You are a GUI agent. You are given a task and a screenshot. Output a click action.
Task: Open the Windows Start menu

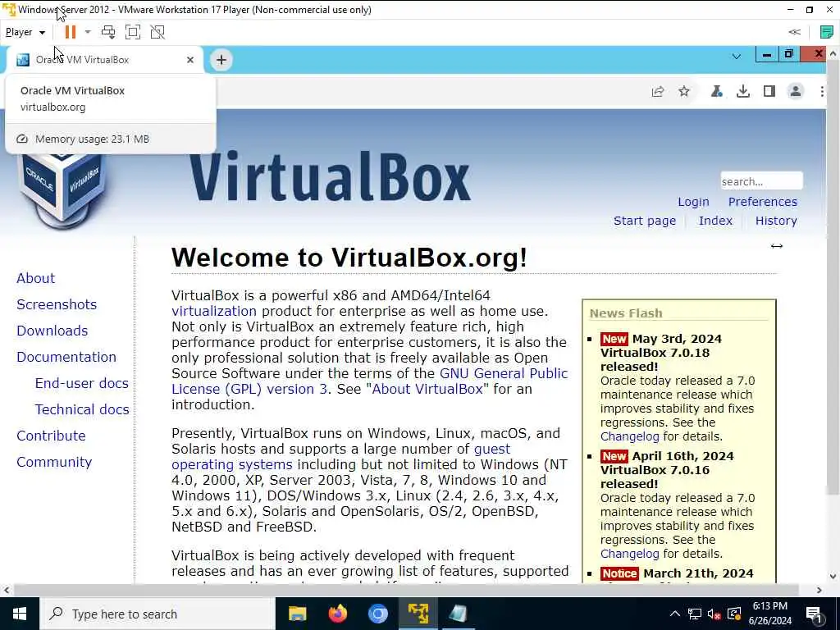point(20,614)
